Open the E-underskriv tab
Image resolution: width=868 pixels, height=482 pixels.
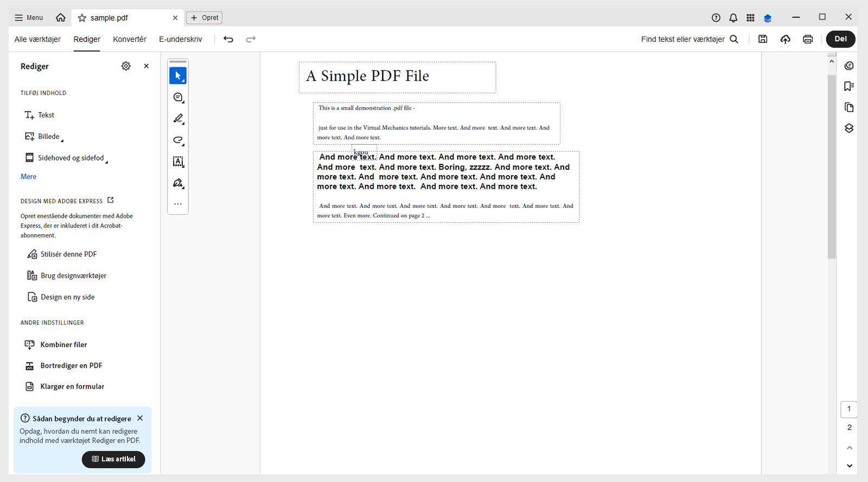click(x=181, y=39)
